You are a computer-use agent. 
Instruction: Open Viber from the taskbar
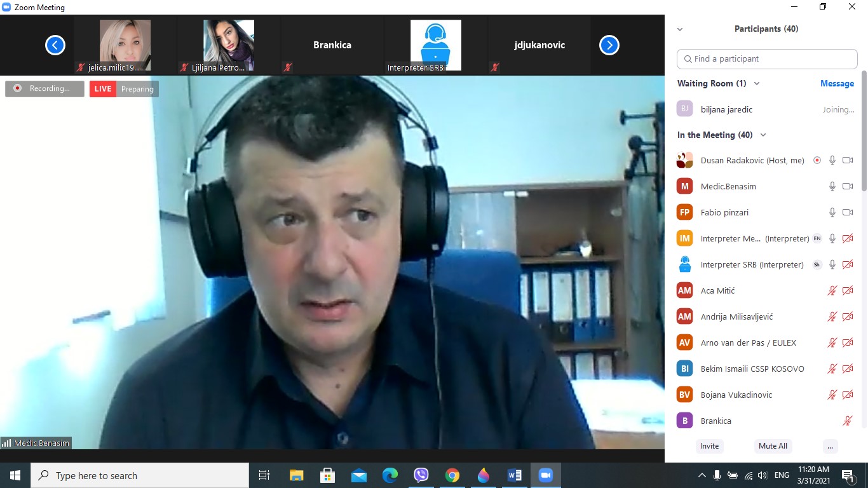[421, 475]
